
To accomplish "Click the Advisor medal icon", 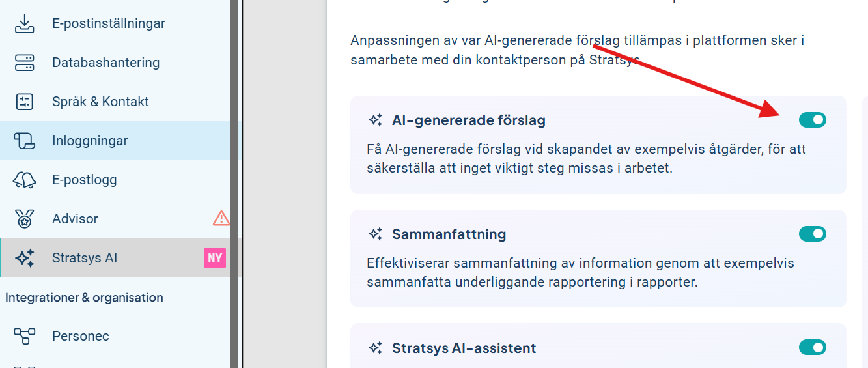I will pyautogui.click(x=25, y=219).
